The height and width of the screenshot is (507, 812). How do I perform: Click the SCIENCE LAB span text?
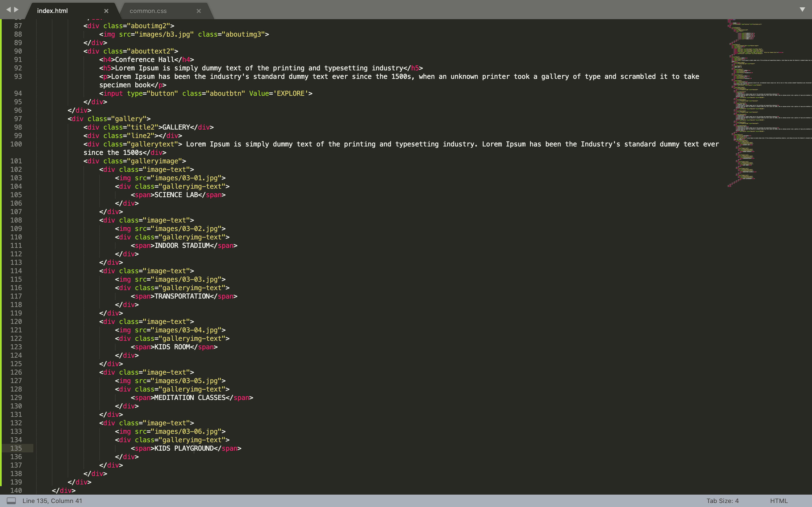[x=176, y=195]
